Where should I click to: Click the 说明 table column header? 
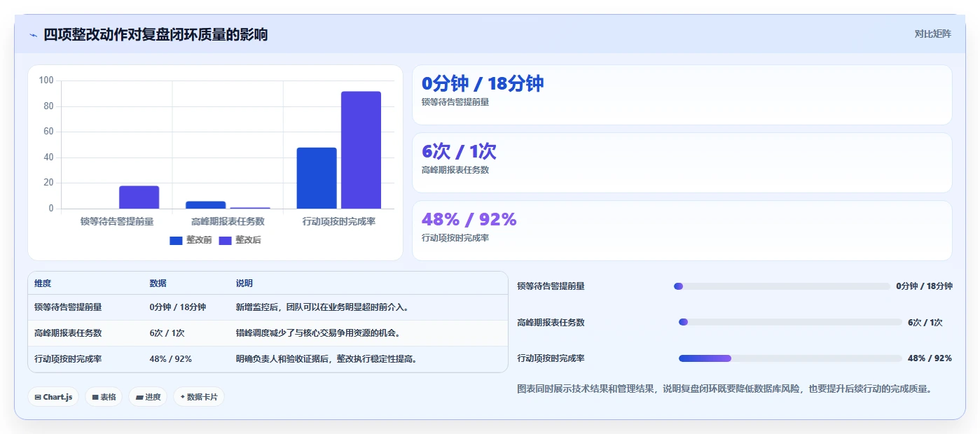pyautogui.click(x=244, y=283)
